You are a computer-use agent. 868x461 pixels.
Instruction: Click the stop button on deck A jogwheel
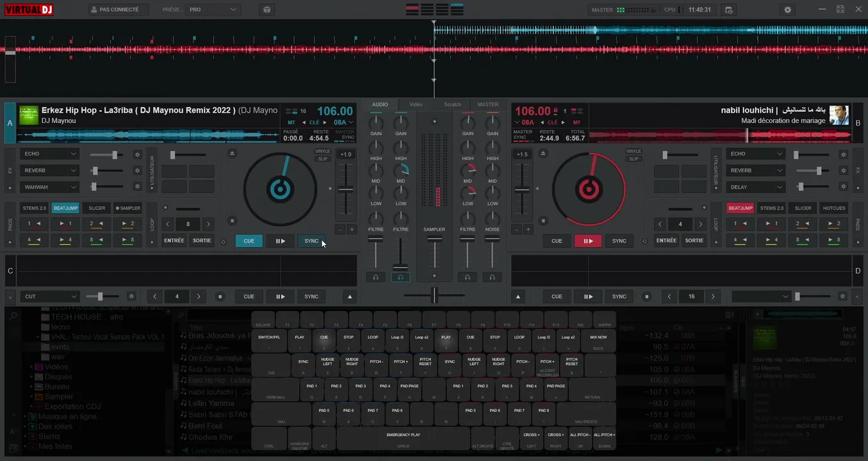coord(232,221)
